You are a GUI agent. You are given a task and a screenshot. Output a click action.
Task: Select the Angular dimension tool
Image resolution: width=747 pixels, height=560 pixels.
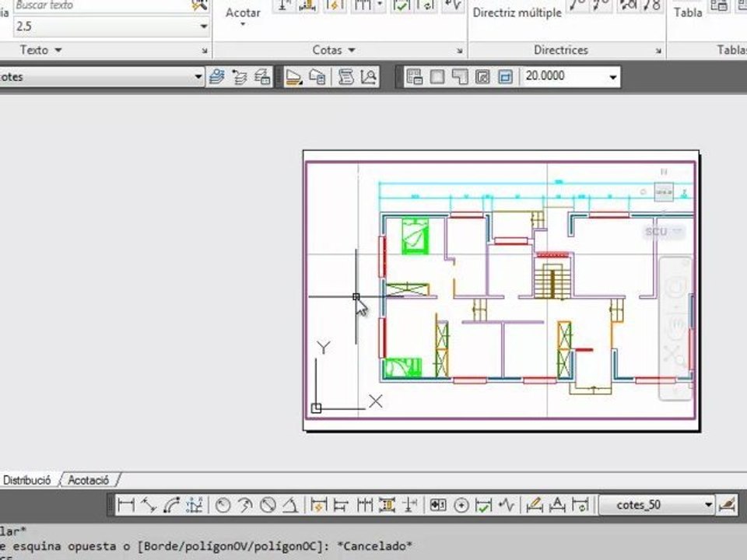290,505
